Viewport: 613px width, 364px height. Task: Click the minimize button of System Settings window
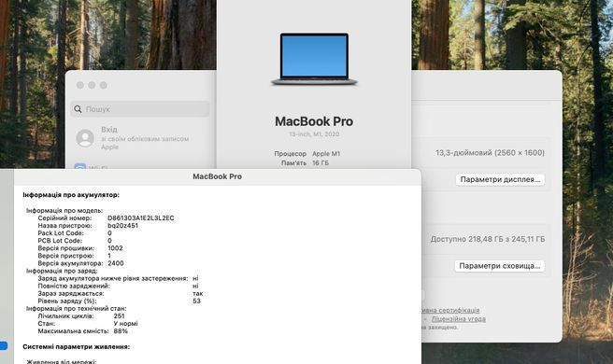pos(92,85)
